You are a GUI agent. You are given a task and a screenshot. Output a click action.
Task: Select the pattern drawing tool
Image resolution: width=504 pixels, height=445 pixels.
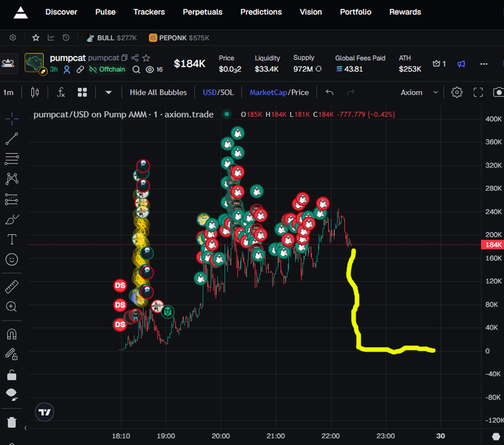[12, 179]
